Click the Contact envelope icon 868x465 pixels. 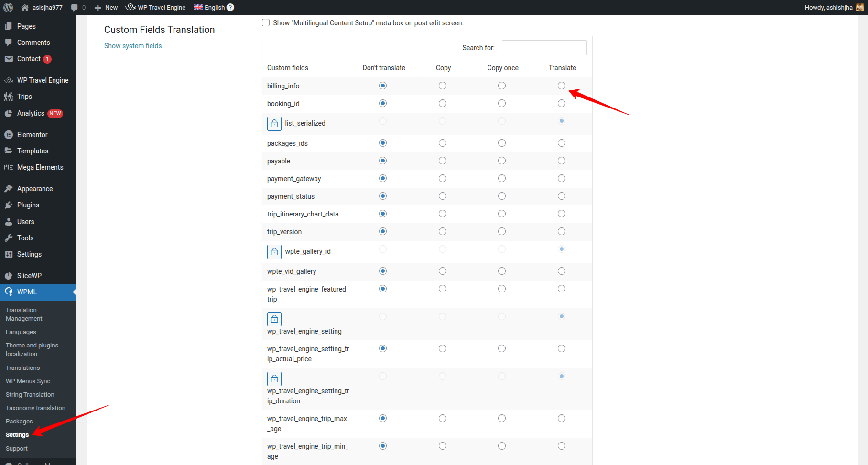[9, 59]
